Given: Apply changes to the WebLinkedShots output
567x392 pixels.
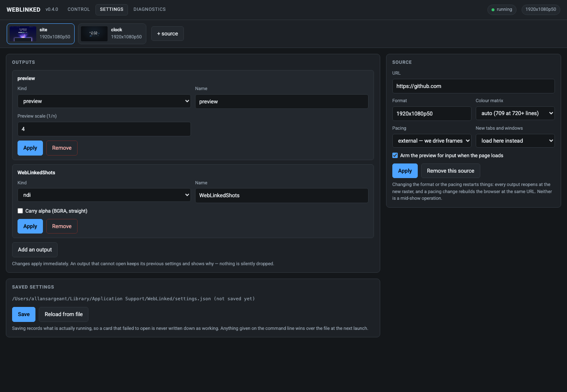Looking at the screenshot, I should coord(30,226).
